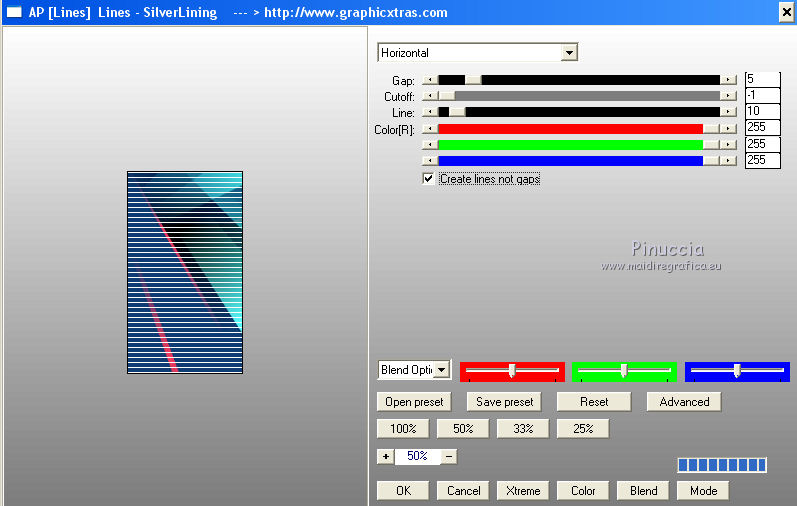Click the Save preset button

tap(504, 402)
